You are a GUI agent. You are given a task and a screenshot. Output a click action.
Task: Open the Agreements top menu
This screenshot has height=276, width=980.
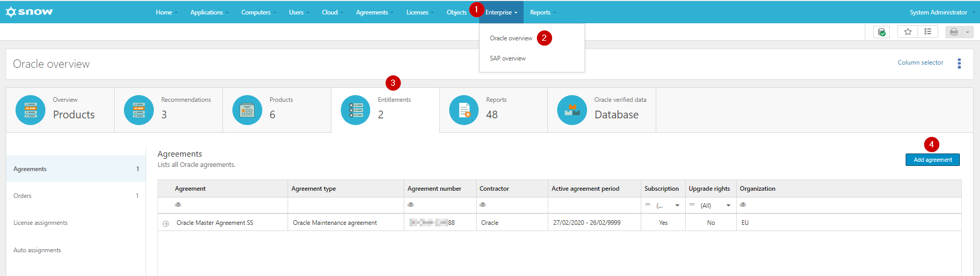374,12
